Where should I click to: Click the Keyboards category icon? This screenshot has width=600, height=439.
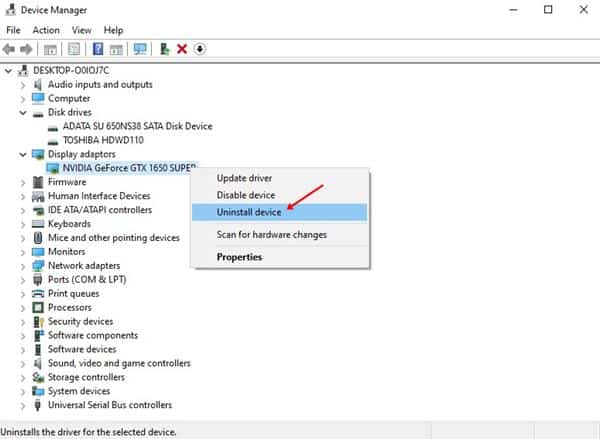click(38, 224)
